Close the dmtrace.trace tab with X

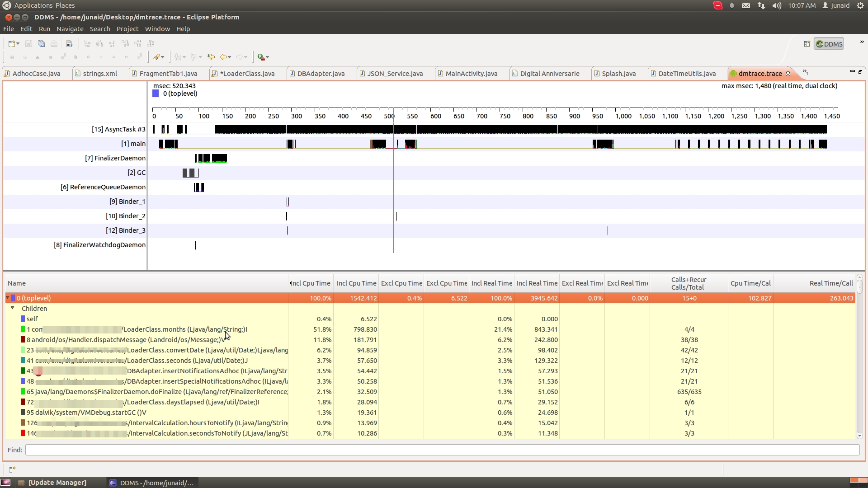[788, 73]
